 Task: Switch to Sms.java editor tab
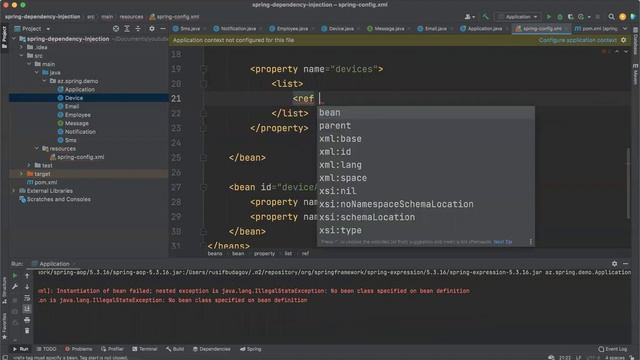[187, 29]
